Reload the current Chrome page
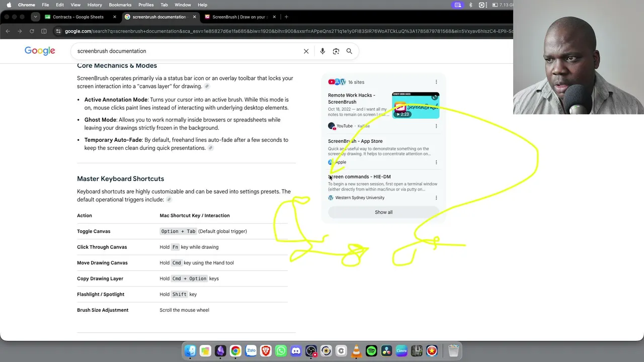644x362 pixels. [32, 31]
